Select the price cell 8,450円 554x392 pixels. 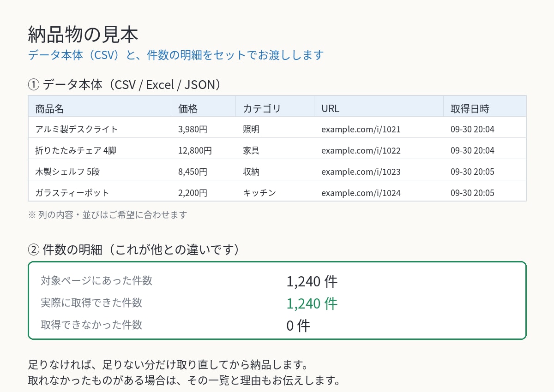coord(193,172)
